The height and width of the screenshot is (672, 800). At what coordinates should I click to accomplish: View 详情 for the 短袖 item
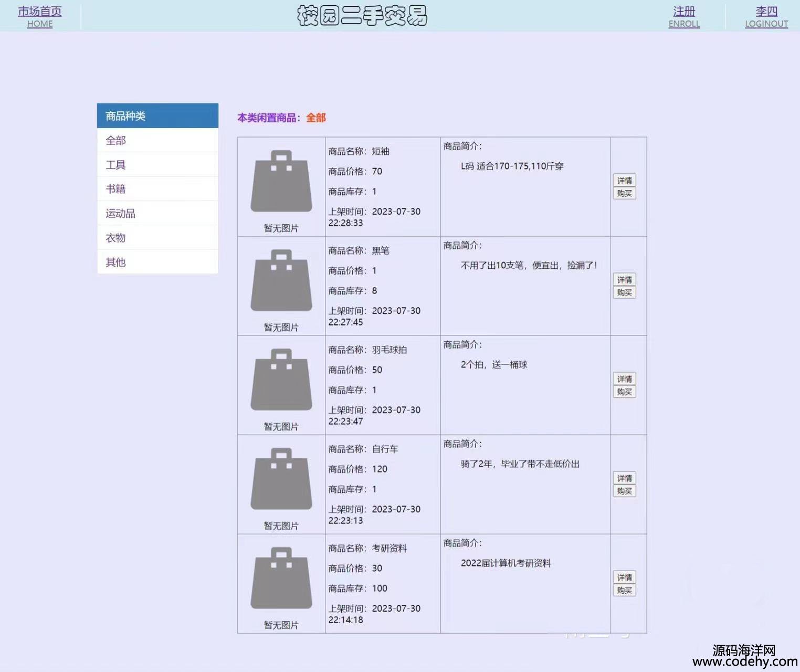624,181
